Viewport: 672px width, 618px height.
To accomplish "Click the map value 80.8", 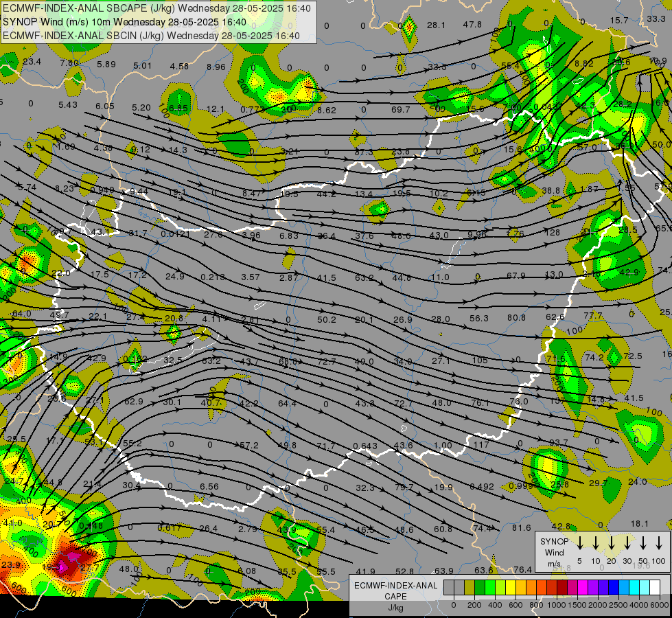I will coord(516,317).
